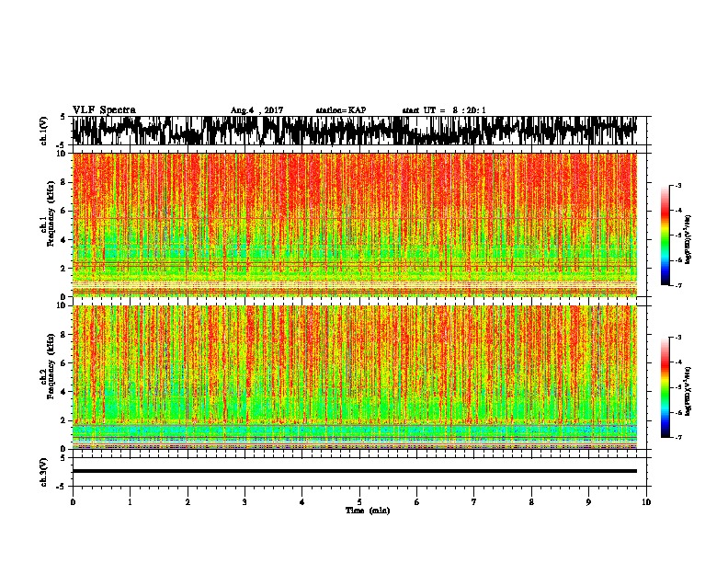The width and height of the screenshot is (728, 563).
Task: Click time axis tick label '9'
Action: [588, 502]
